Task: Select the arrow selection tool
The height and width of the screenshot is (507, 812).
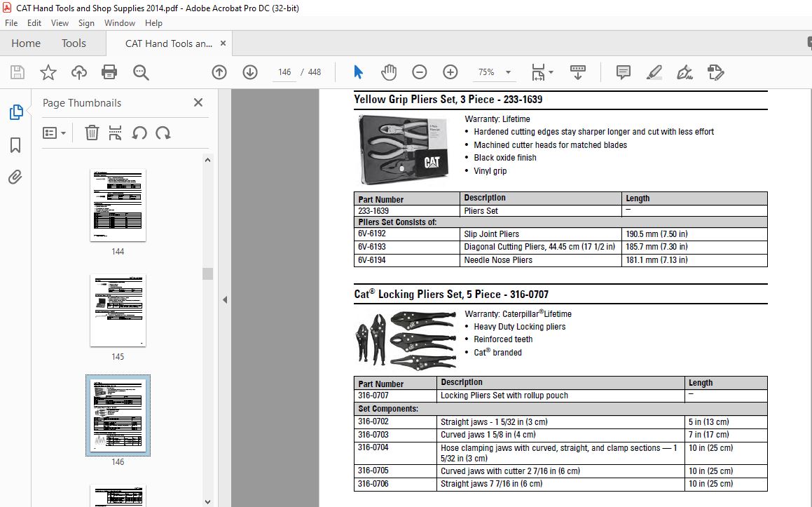Action: [x=358, y=72]
